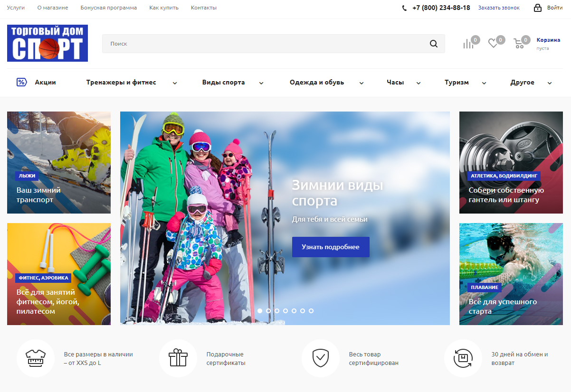Open the Виды спорта menu

[223, 82]
